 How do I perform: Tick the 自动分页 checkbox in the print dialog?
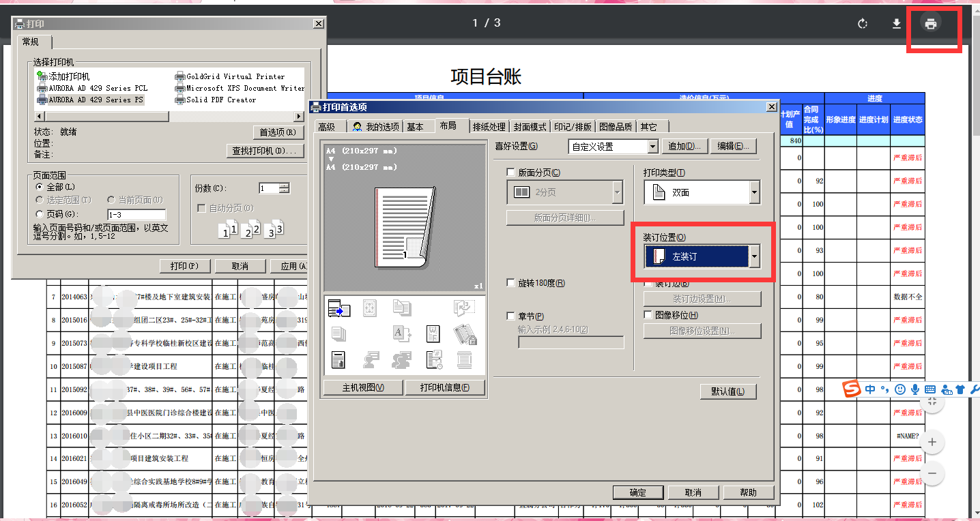[201, 208]
